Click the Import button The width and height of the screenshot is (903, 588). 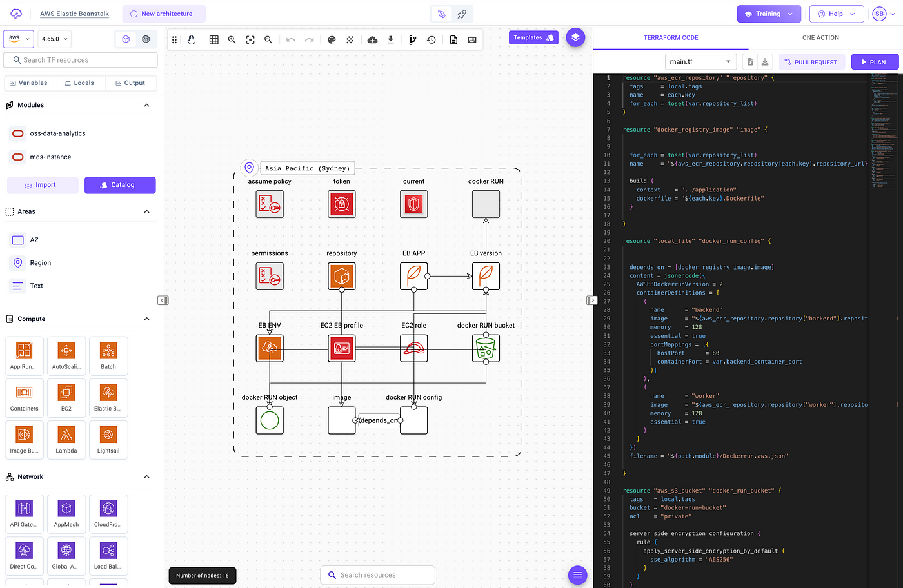[x=43, y=185]
